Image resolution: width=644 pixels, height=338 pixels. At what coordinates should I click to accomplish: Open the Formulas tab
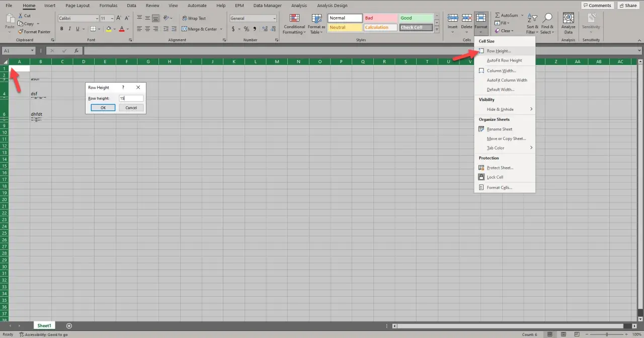click(108, 6)
